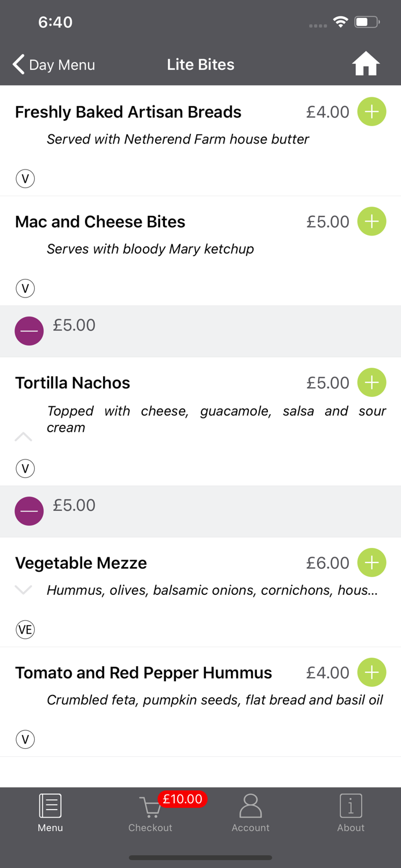Tap the £10.00 cart total badge
This screenshot has width=401, height=868.
click(x=182, y=799)
